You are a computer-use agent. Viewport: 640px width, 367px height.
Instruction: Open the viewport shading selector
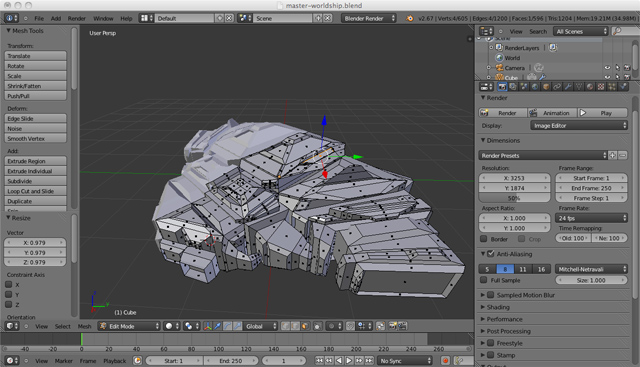pos(171,326)
